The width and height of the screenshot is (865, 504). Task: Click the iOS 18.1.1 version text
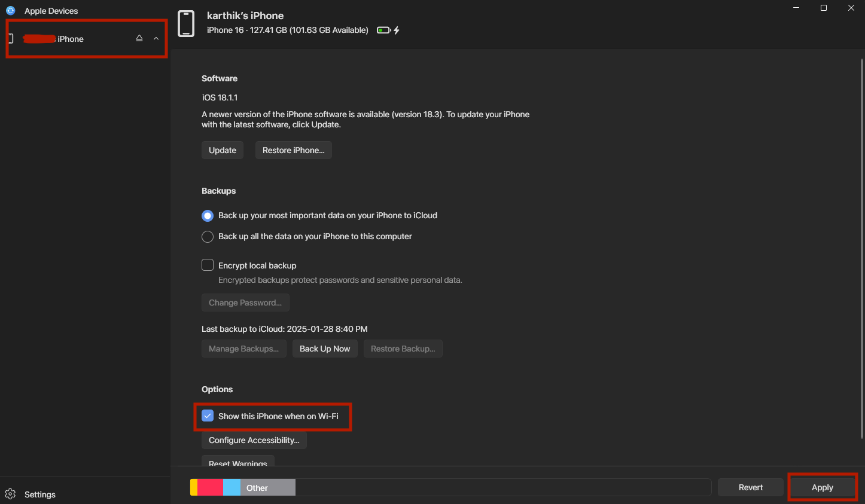click(220, 97)
